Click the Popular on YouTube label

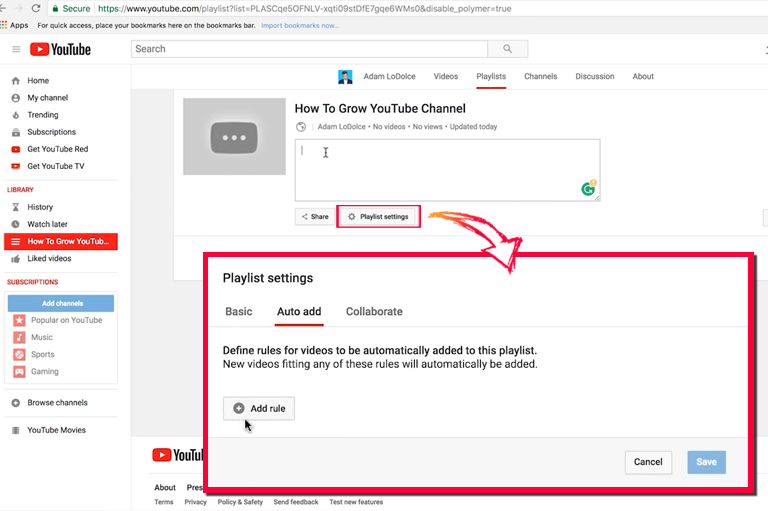pyautogui.click(x=67, y=320)
